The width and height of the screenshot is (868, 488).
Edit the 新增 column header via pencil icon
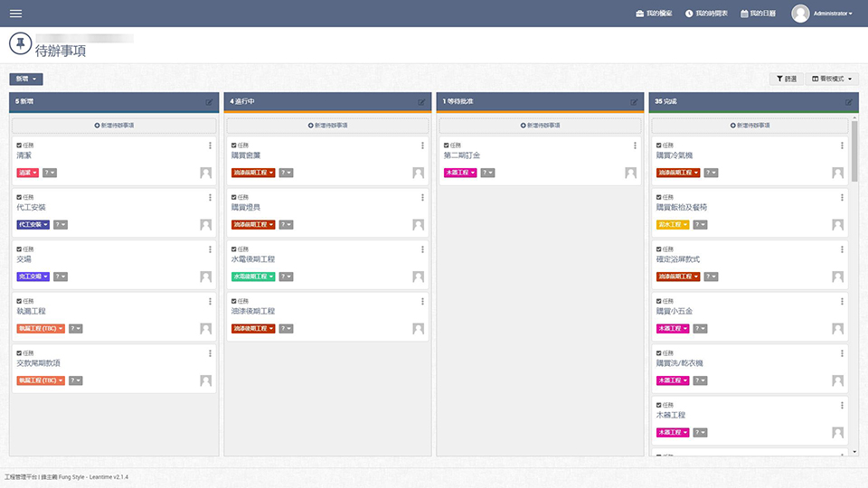(210, 102)
